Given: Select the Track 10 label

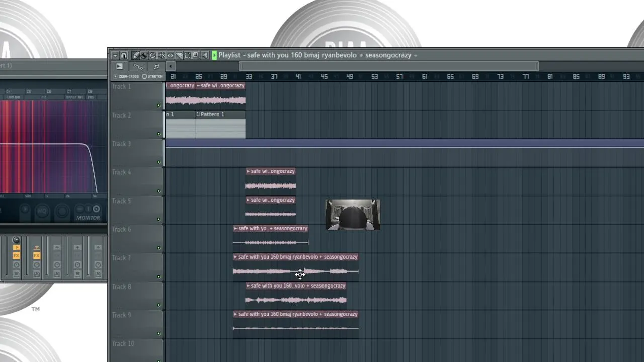Looking at the screenshot, I should 123,344.
